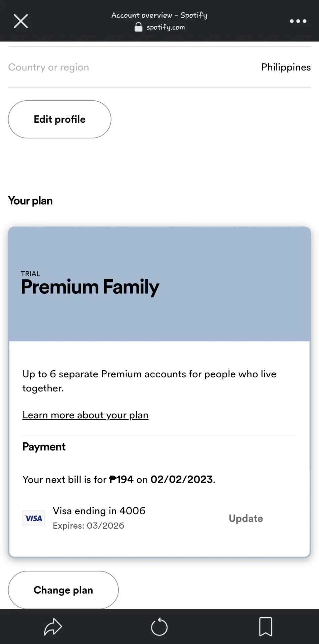
Task: Select the Philippines country value
Action: tap(286, 67)
